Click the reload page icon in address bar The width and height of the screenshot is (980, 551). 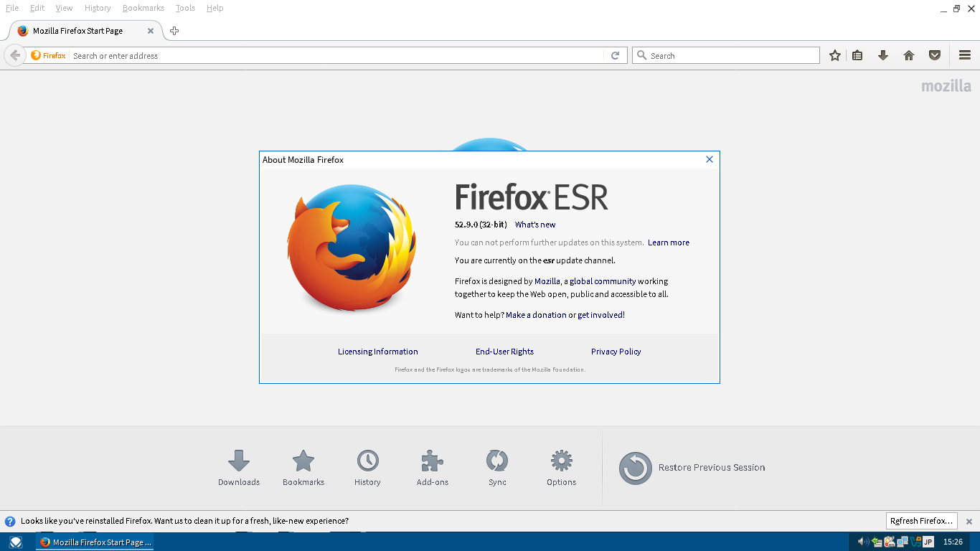615,55
